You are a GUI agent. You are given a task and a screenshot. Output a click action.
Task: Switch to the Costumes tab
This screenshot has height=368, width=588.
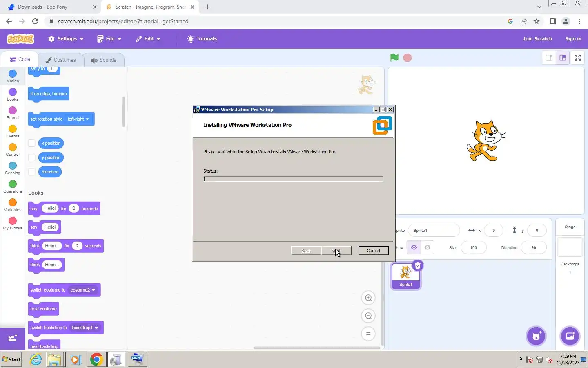[60, 60]
